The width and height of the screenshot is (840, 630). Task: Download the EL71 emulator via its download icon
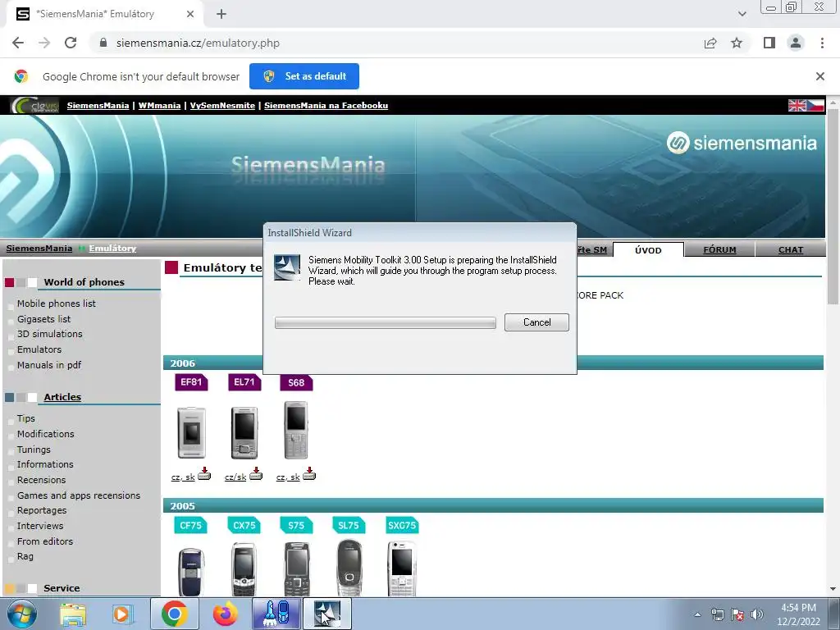click(256, 473)
